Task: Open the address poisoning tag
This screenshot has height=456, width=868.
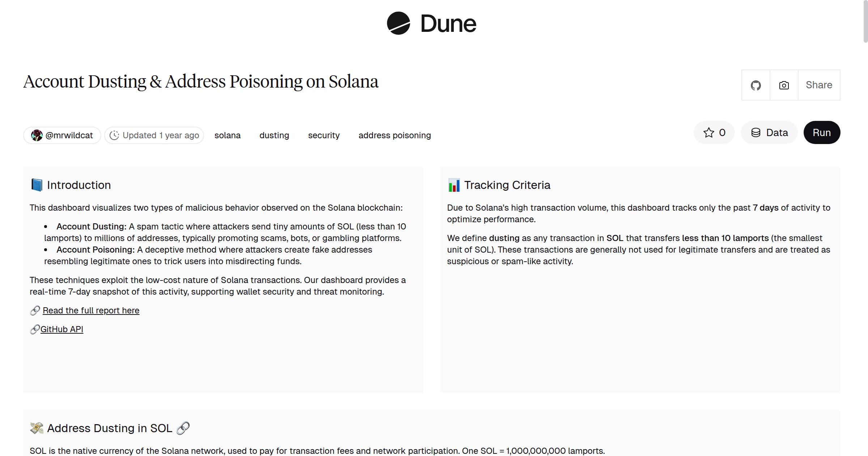Action: click(395, 135)
